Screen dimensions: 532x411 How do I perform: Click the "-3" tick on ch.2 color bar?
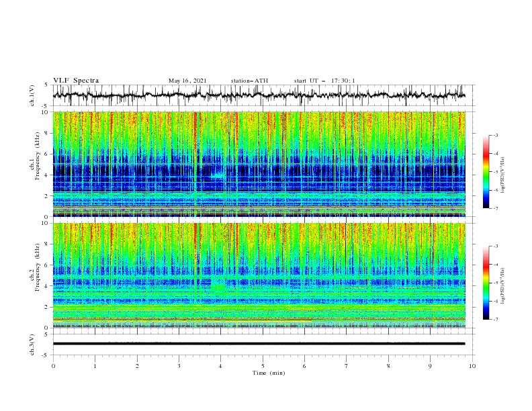coord(495,246)
